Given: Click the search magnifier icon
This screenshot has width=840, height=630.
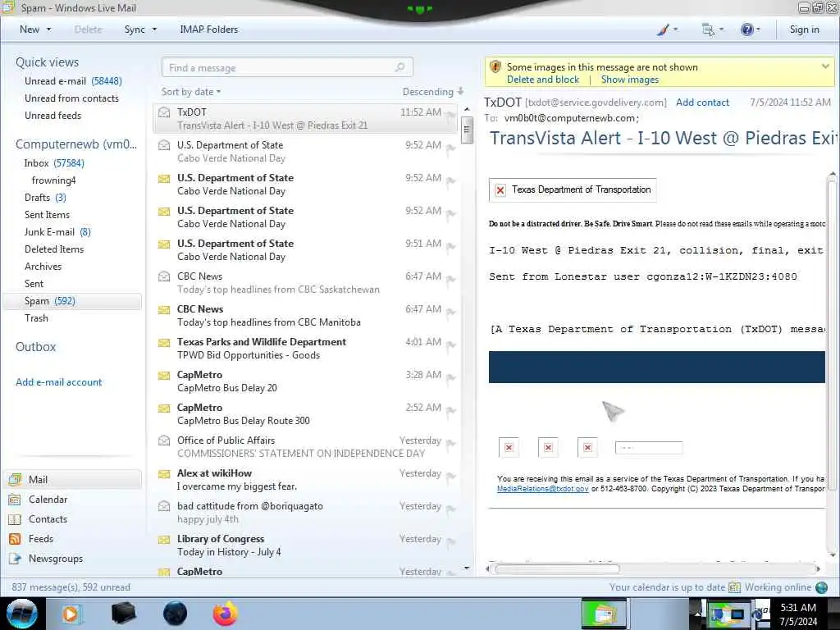Looking at the screenshot, I should coord(399,67).
